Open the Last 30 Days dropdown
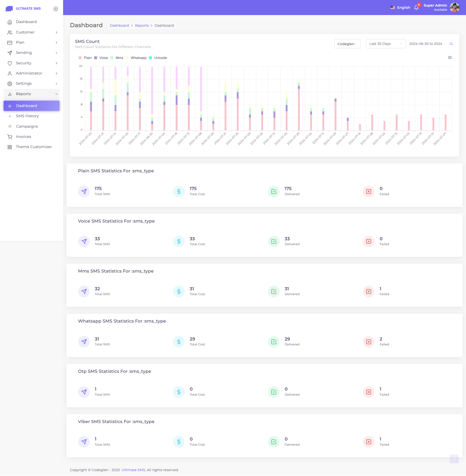The width and height of the screenshot is (466, 476). click(x=385, y=44)
